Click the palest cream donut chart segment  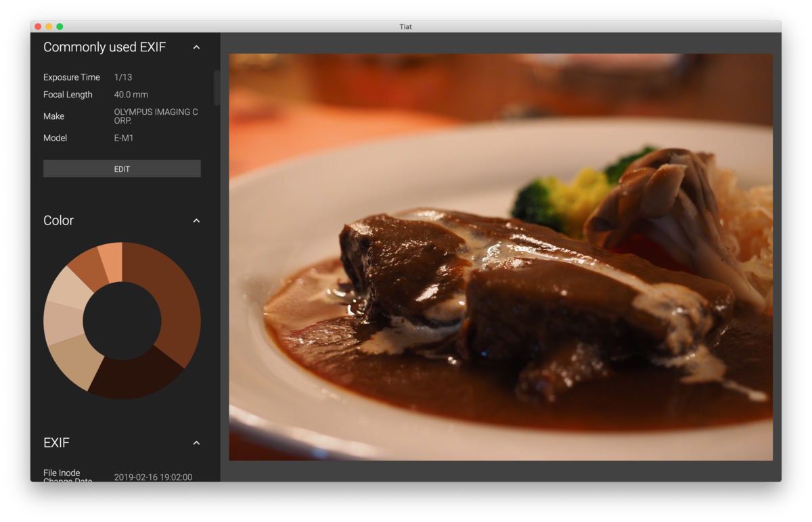pos(70,289)
